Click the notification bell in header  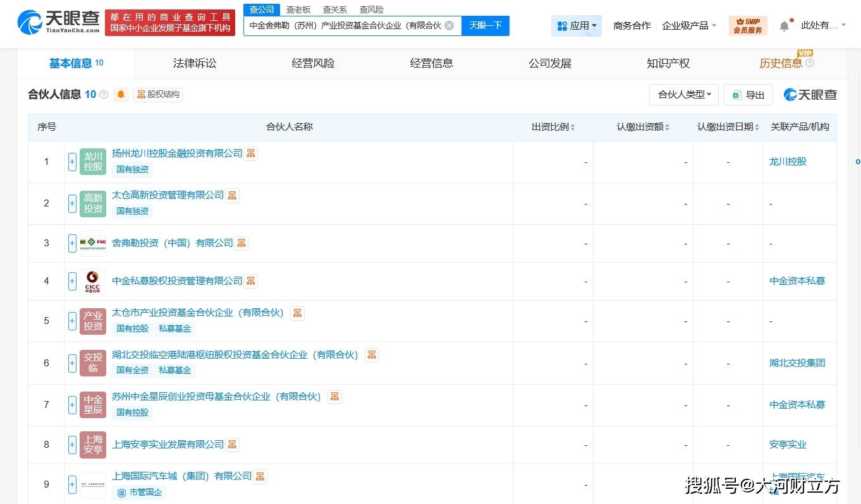[784, 26]
